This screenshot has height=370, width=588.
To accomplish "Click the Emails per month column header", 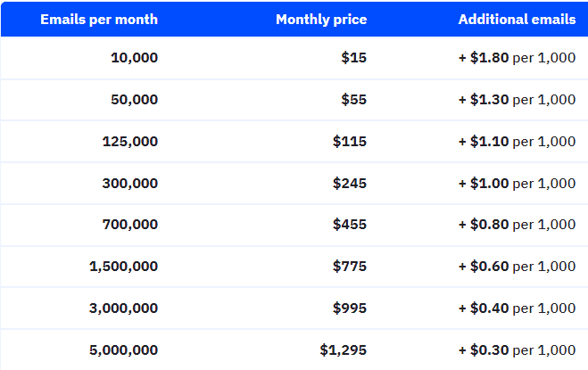I will (99, 20).
